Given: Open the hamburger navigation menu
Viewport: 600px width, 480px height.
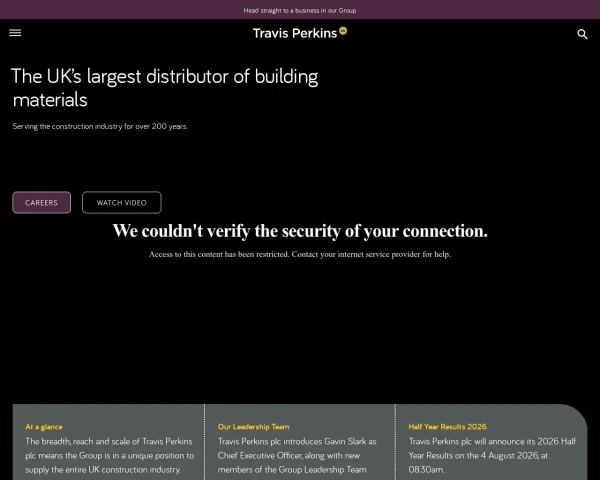Looking at the screenshot, I should pos(15,33).
